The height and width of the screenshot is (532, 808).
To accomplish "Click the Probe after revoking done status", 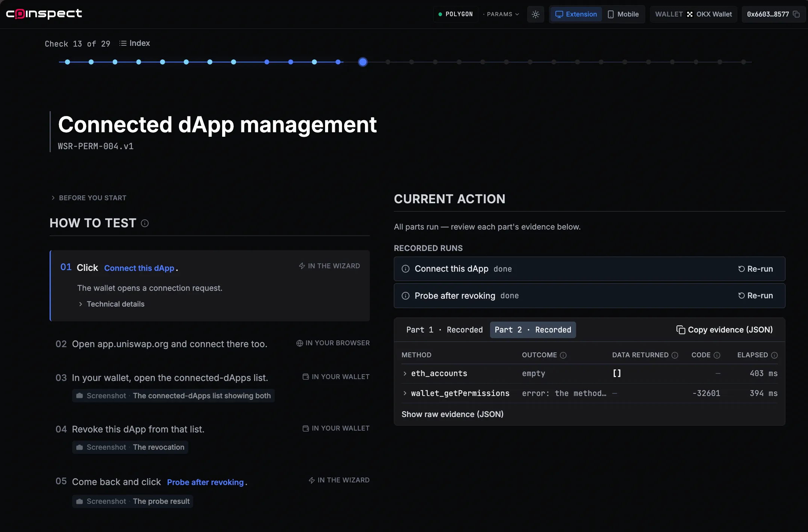I will pos(510,296).
